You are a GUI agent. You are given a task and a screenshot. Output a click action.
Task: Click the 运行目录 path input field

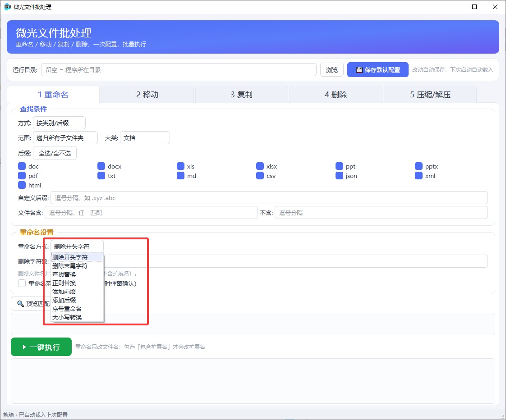pyautogui.click(x=179, y=70)
